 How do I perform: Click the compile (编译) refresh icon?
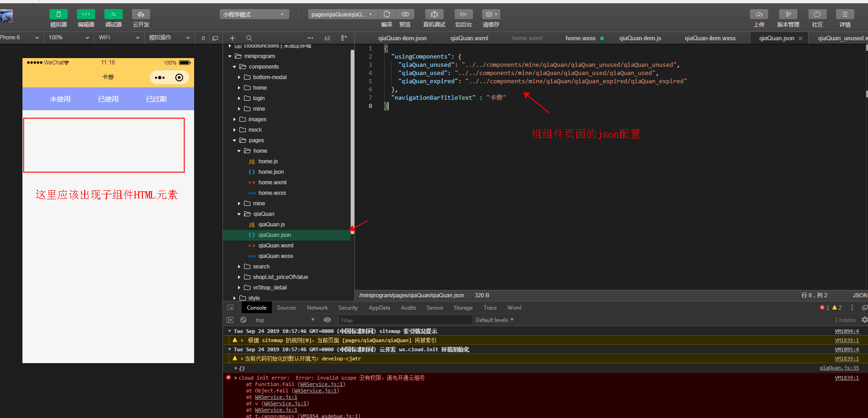tap(387, 15)
